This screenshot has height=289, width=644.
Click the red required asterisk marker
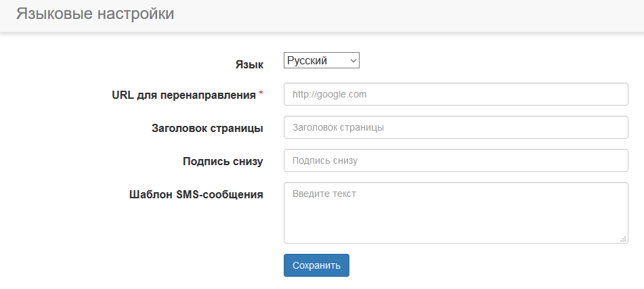pos(261,93)
